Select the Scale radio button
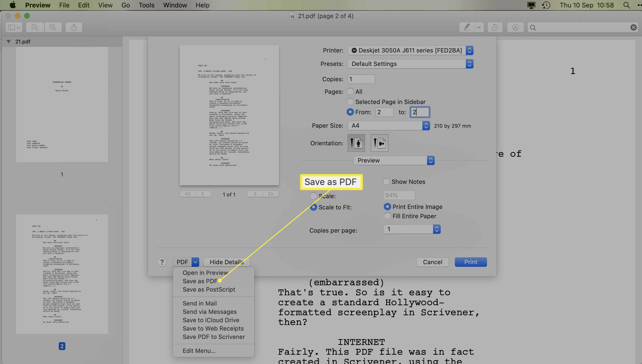Viewport: 642px width, 364px height. point(313,196)
